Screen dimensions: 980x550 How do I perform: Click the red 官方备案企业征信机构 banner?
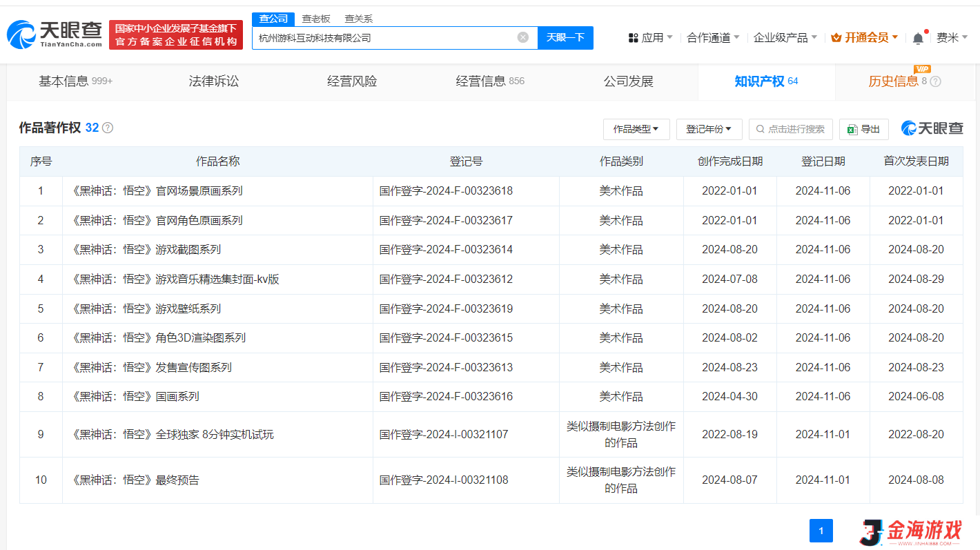pyautogui.click(x=176, y=35)
